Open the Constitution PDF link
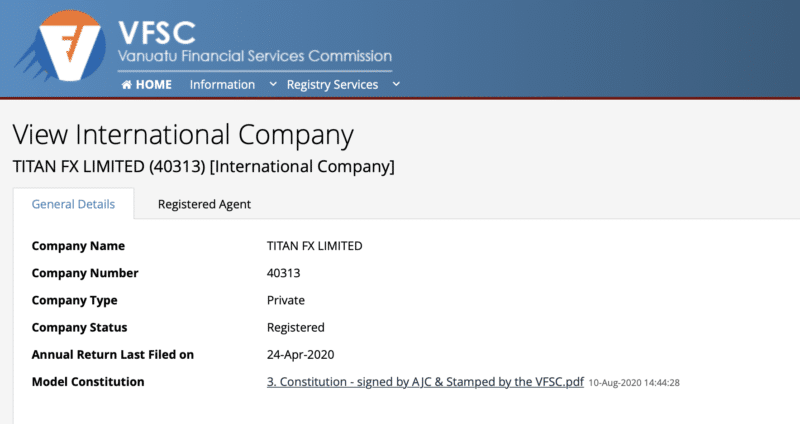 pos(425,382)
